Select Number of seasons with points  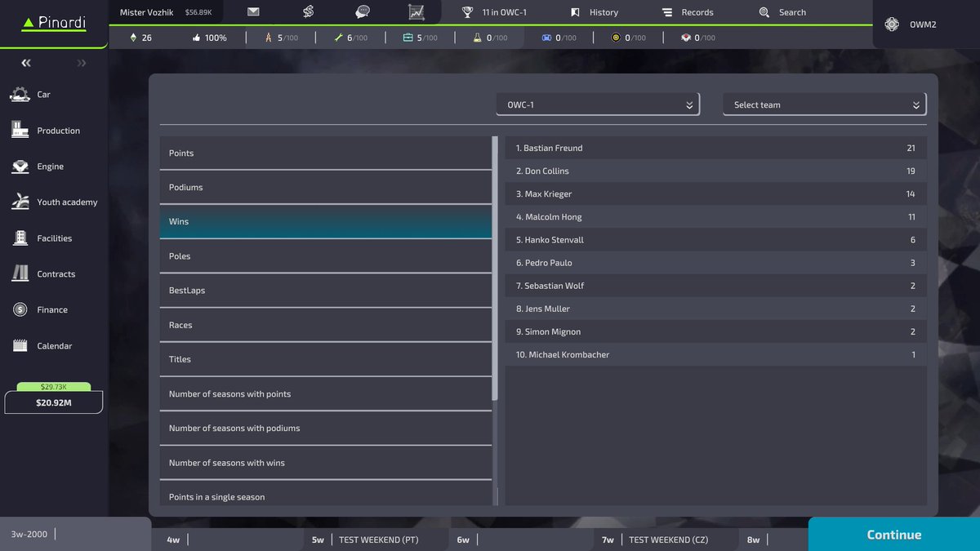pos(326,394)
